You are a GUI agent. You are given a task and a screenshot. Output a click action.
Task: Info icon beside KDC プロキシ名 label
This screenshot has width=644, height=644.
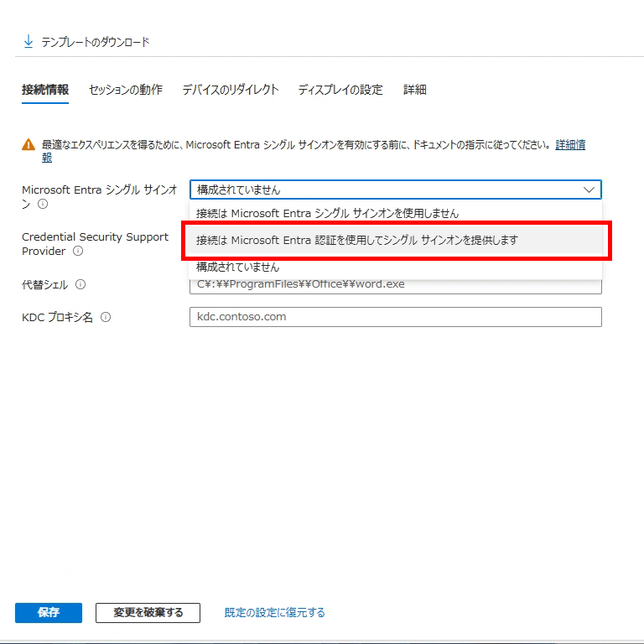point(106,317)
